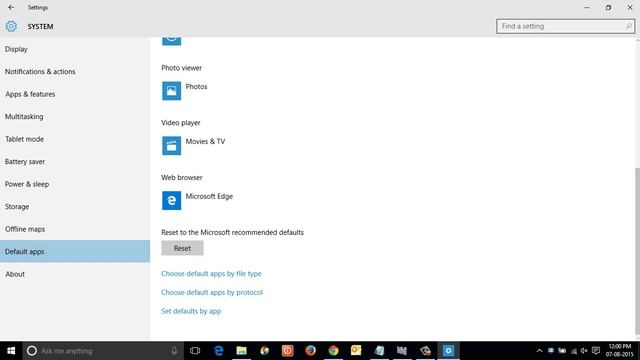Image resolution: width=640 pixels, height=360 pixels.
Task: Open Offline maps settings
Action: [x=75, y=229]
